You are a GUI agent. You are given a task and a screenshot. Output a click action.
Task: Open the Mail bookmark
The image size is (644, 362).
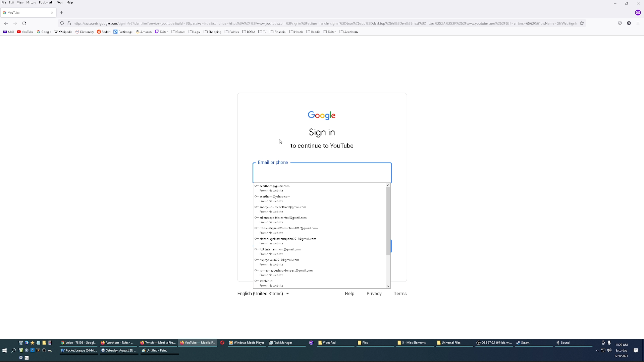(x=8, y=32)
